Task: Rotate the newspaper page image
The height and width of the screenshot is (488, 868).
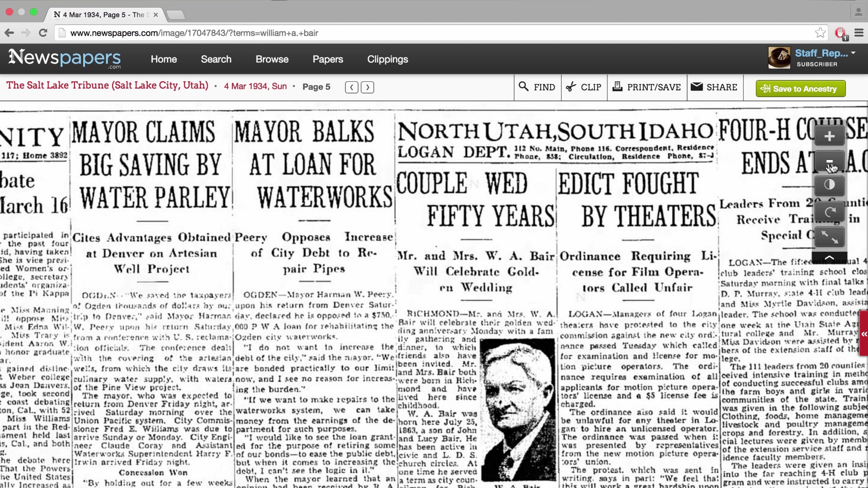Action: 829,211
